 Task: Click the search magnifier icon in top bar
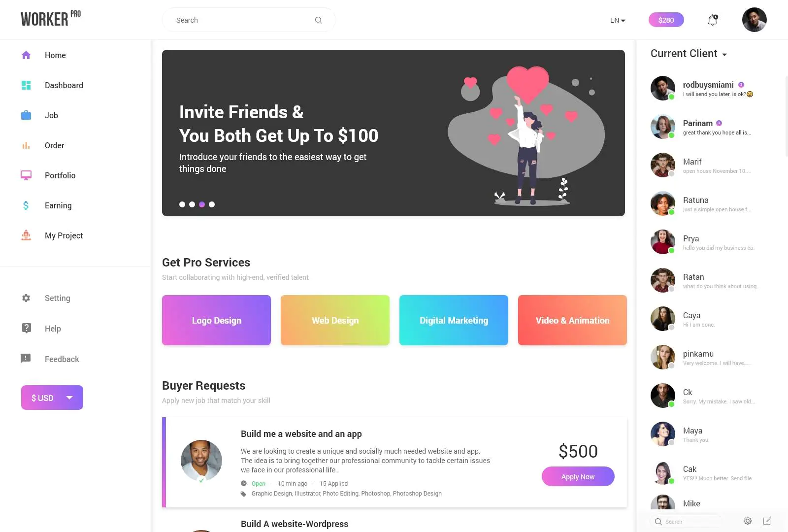coord(319,20)
